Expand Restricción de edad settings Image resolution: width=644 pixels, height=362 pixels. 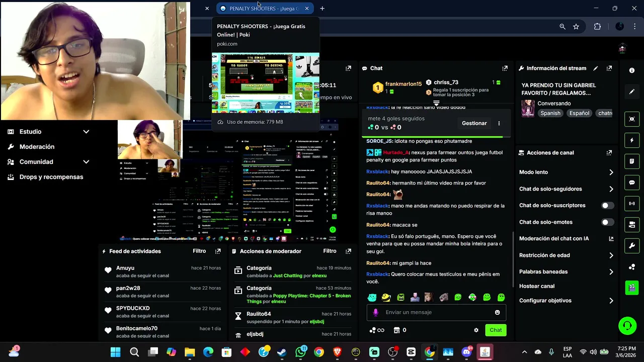coord(611,255)
